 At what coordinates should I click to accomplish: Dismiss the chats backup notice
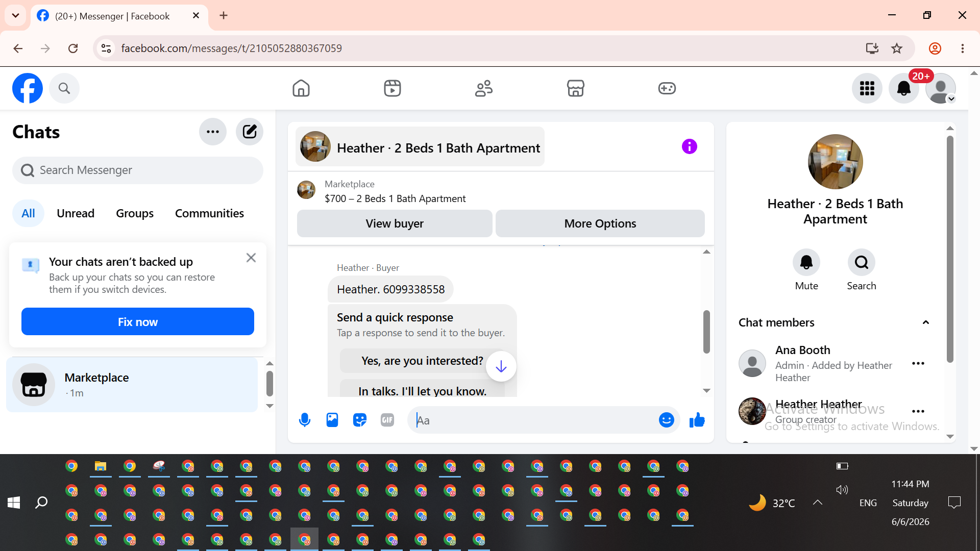click(251, 258)
